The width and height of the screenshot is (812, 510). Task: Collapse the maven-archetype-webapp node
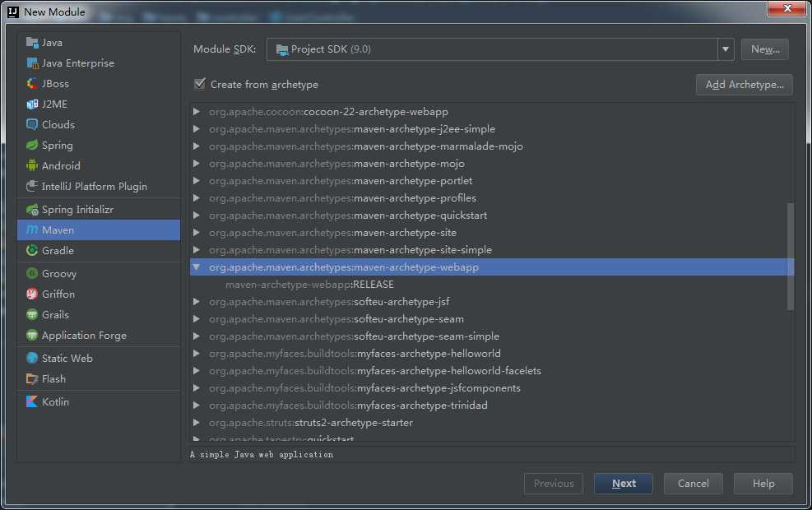197,267
